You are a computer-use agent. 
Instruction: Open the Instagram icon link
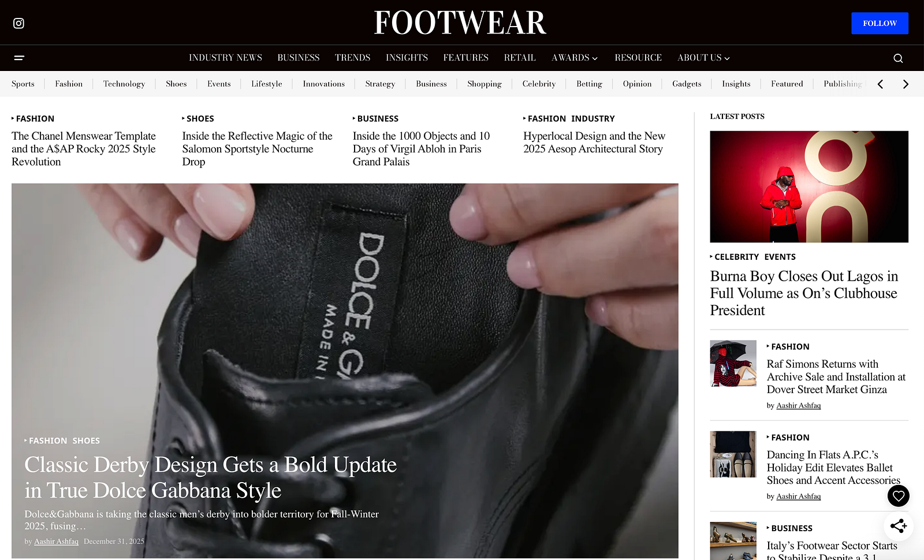(18, 23)
